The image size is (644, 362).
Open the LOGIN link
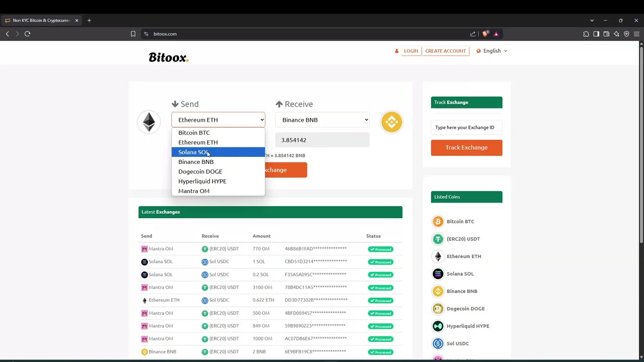click(x=411, y=51)
